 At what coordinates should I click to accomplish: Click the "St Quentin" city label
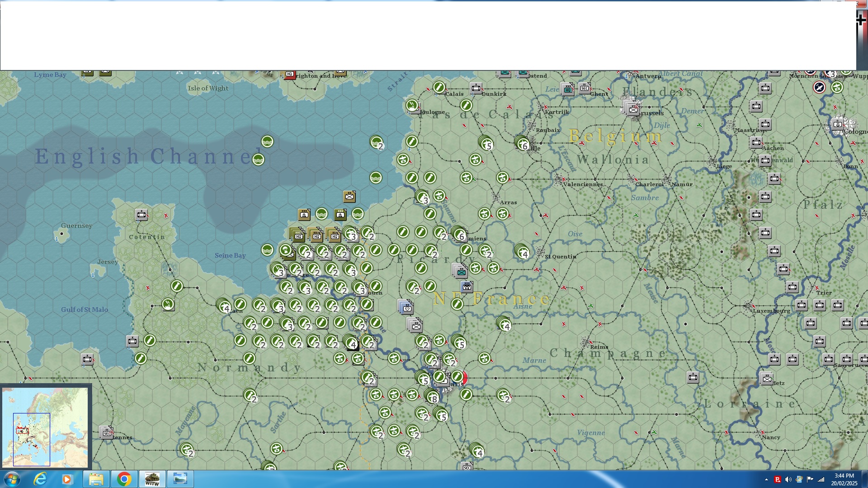560,257
